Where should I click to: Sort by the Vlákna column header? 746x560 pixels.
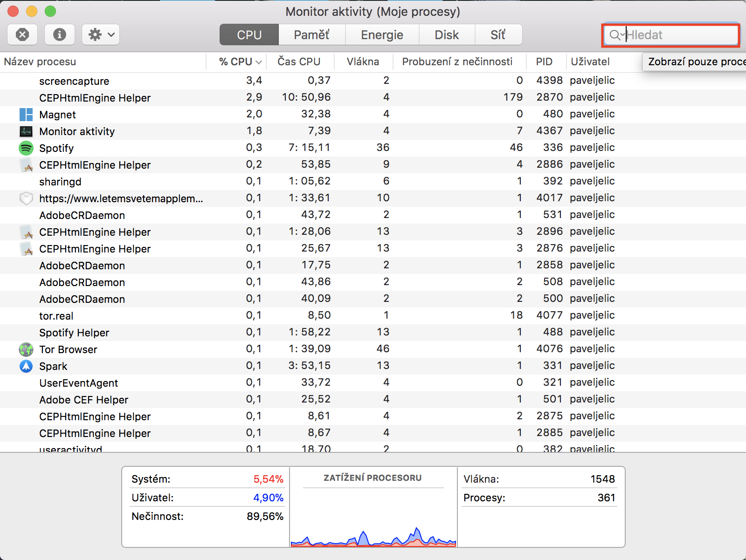coord(363,61)
